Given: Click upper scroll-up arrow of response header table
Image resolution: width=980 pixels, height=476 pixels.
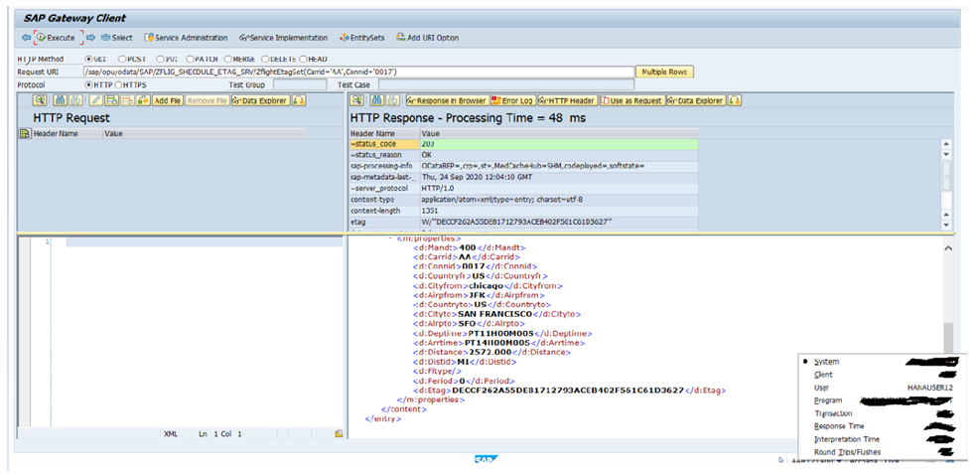Looking at the screenshot, I should click(x=945, y=144).
